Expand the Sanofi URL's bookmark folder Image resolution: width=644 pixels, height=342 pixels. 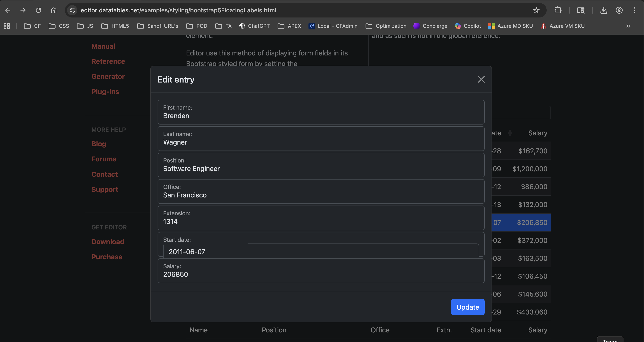[158, 26]
